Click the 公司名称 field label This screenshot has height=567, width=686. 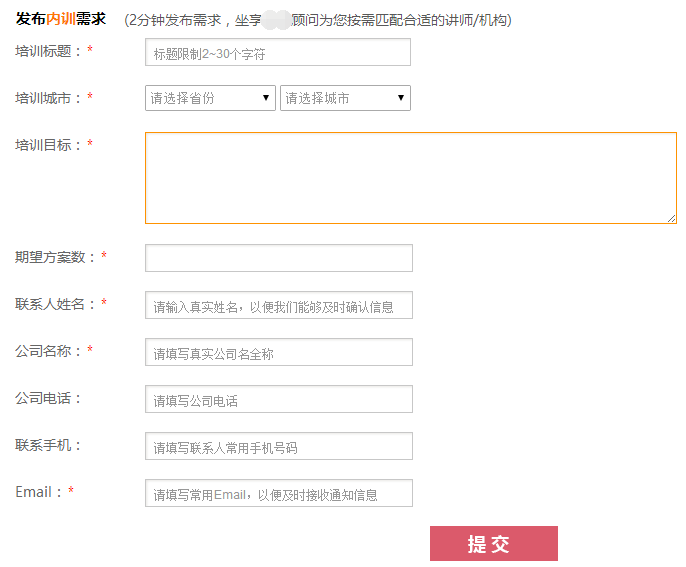(x=48, y=351)
